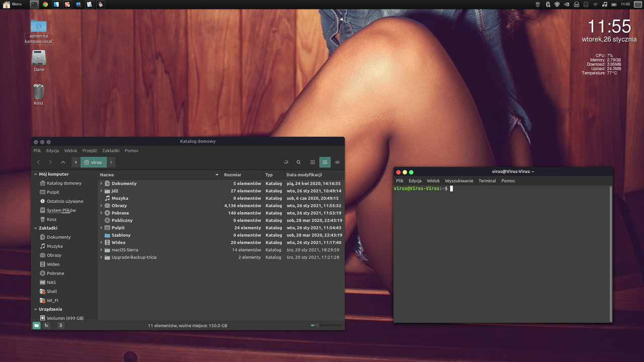The height and width of the screenshot is (362, 644).
Task: Open the Plik menu in file manager
Action: pyautogui.click(x=37, y=150)
